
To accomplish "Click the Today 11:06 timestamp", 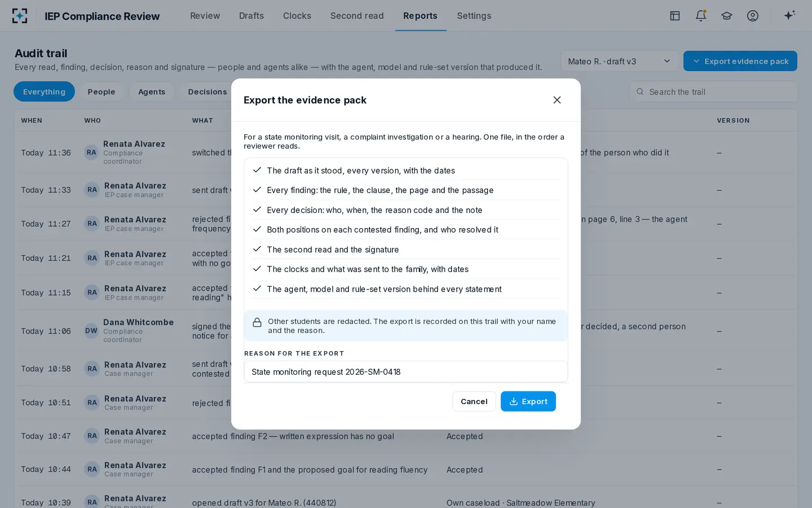I will (x=46, y=331).
